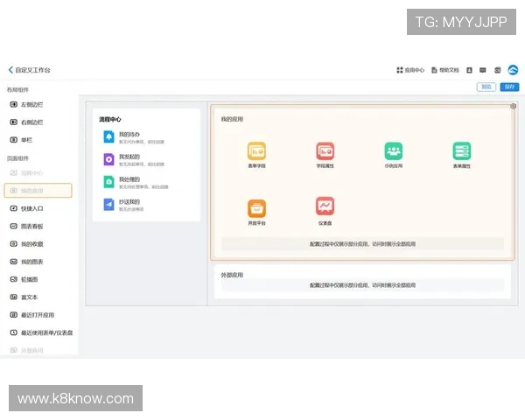The height and width of the screenshot is (420, 525).
Task: Open the 开放平台 app icon
Action: pyautogui.click(x=256, y=208)
